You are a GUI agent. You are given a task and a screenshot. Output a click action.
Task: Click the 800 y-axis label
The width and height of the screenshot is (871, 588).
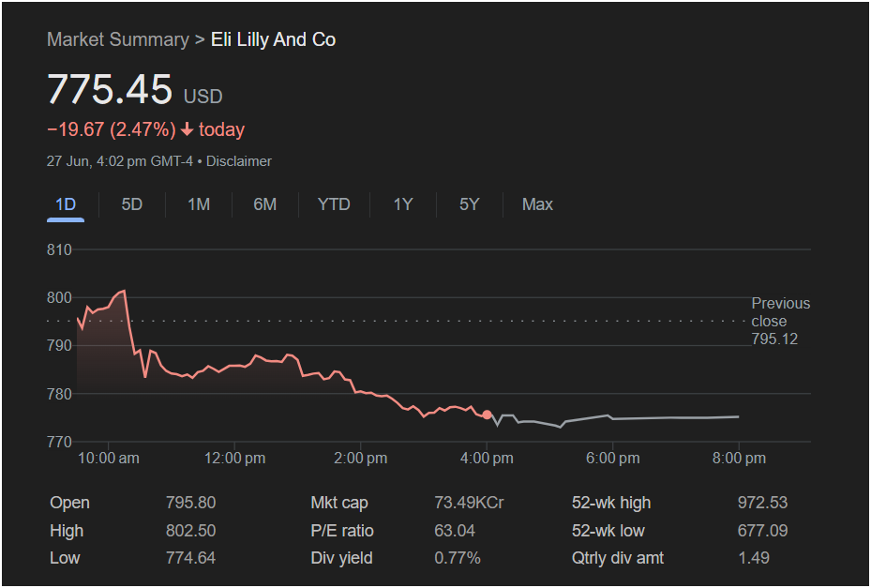point(59,298)
